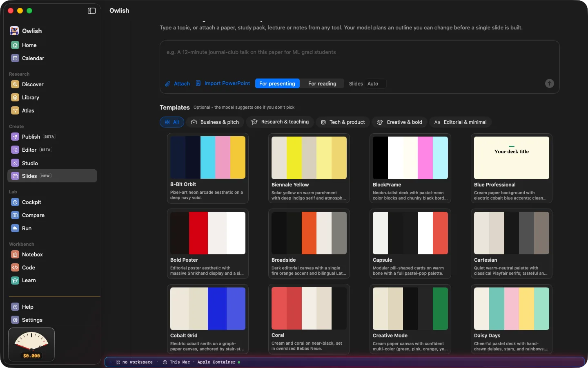Open the Editor beta tool

[52, 150]
